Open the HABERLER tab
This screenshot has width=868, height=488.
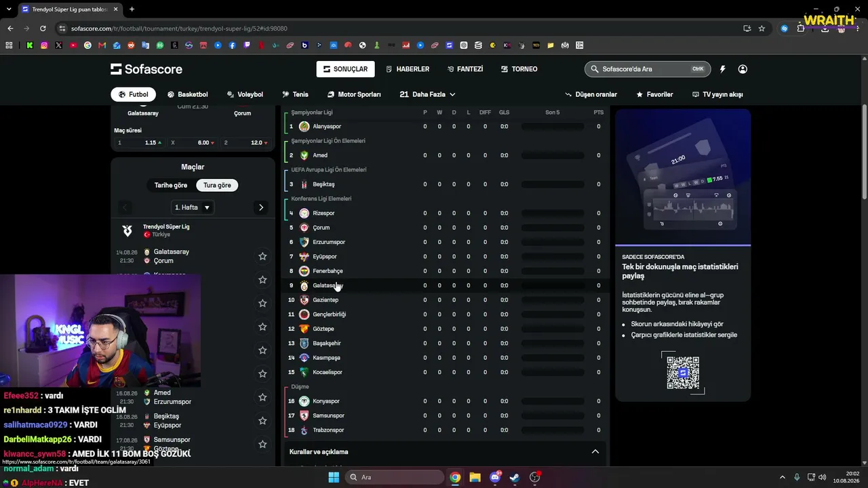pos(408,69)
